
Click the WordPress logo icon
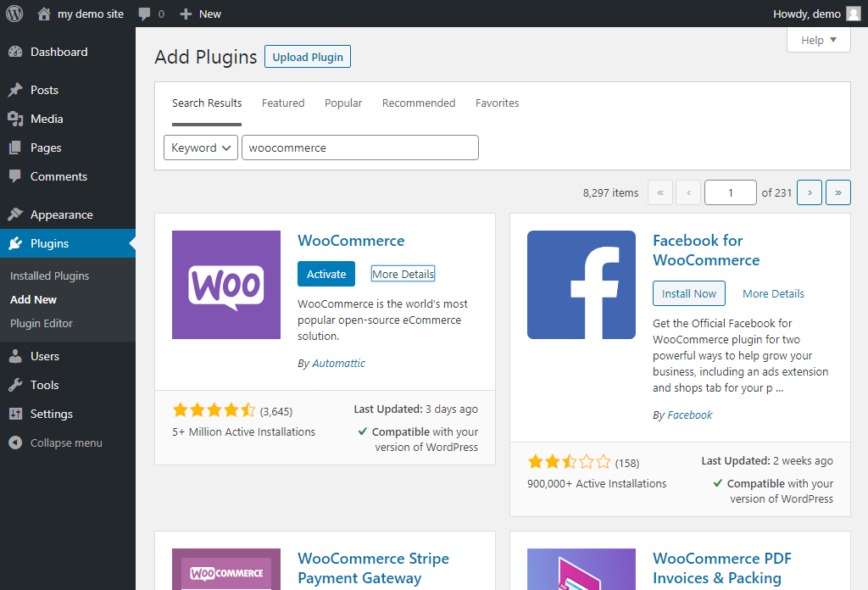pos(14,14)
